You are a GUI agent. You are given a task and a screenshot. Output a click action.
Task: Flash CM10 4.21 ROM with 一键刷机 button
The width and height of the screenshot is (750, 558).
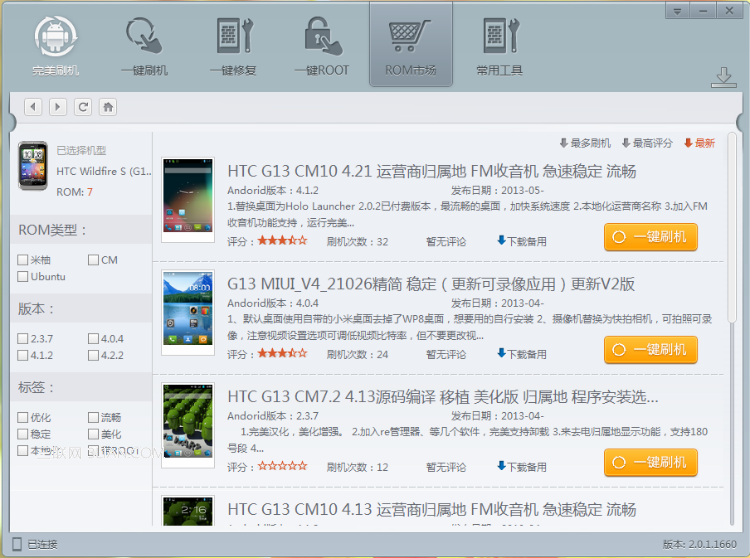tap(651, 237)
